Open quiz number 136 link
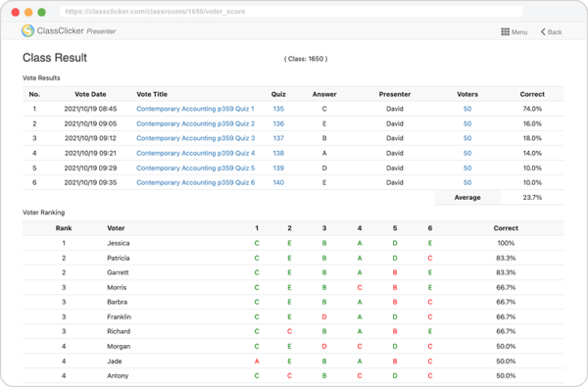 pos(278,123)
